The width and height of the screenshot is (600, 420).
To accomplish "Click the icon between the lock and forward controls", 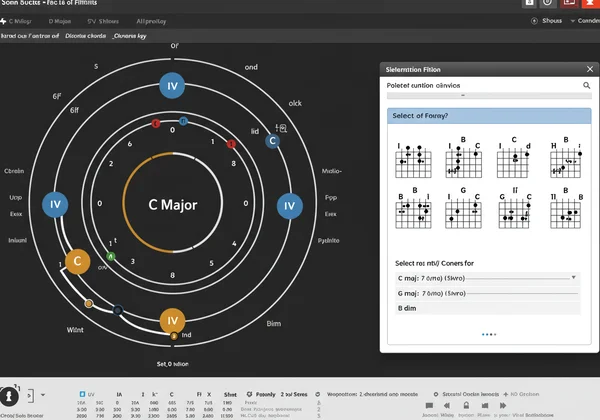I will coord(485,405).
